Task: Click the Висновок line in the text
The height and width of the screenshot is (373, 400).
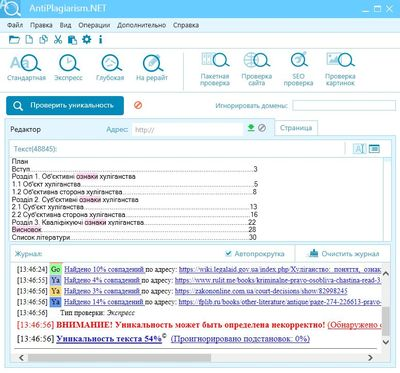Action: 134,230
